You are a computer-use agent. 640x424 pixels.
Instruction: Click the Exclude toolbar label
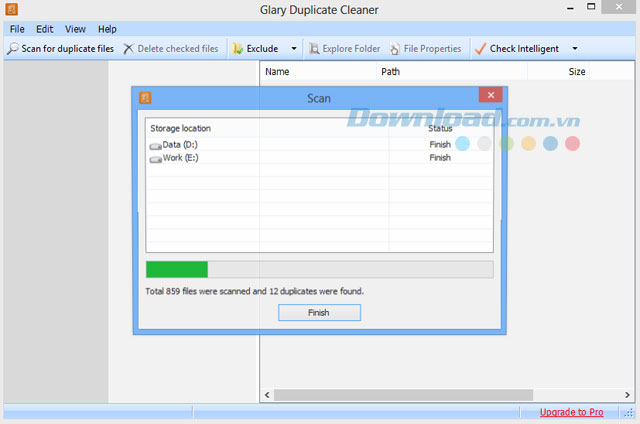tap(262, 49)
